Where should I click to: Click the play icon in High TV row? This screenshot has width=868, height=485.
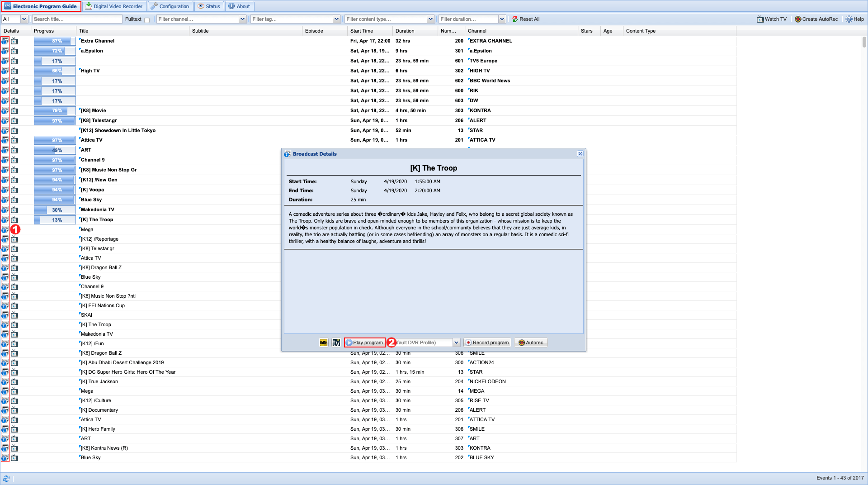14,71
